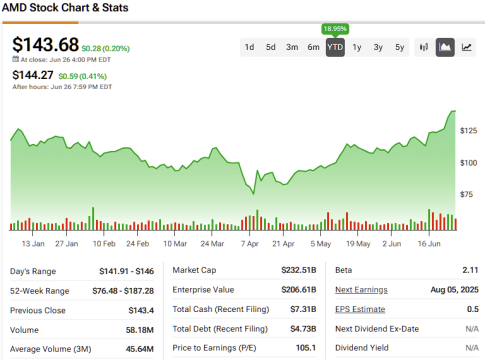
Task: Show the 5y price history
Action: tap(400, 47)
